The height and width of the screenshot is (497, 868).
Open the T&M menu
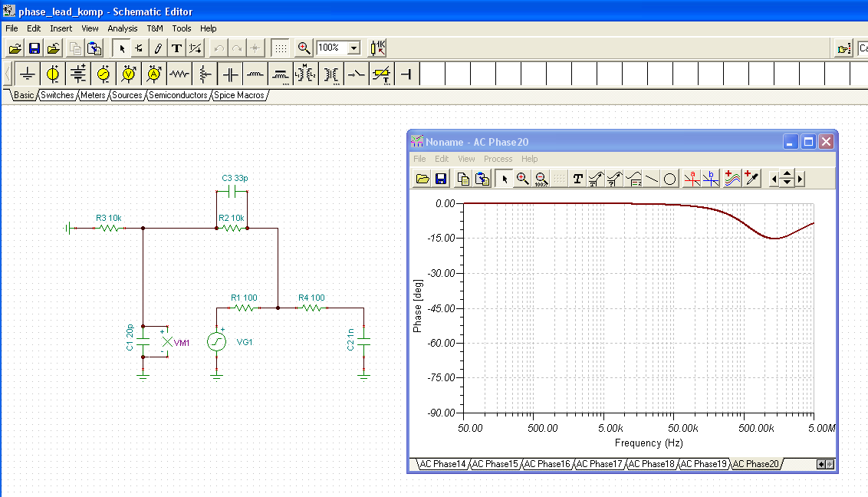[155, 28]
